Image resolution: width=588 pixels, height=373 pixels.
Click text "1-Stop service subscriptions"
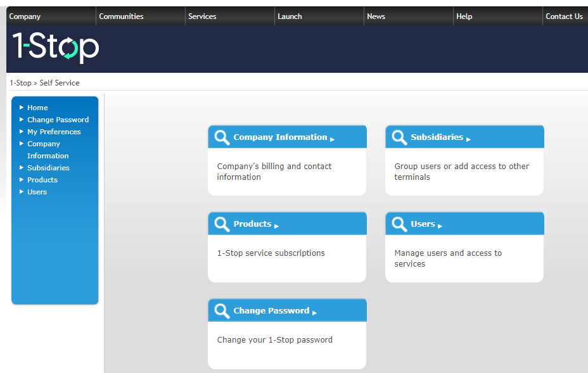pyautogui.click(x=271, y=253)
